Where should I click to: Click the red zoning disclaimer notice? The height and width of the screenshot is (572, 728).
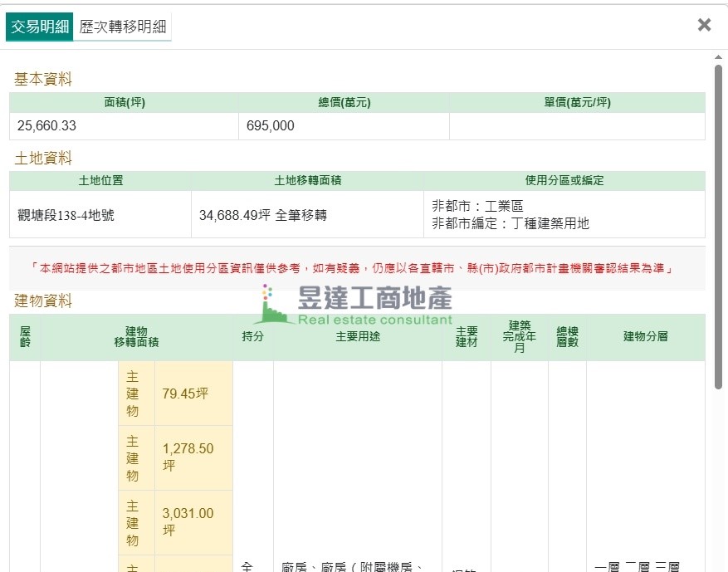point(356,268)
